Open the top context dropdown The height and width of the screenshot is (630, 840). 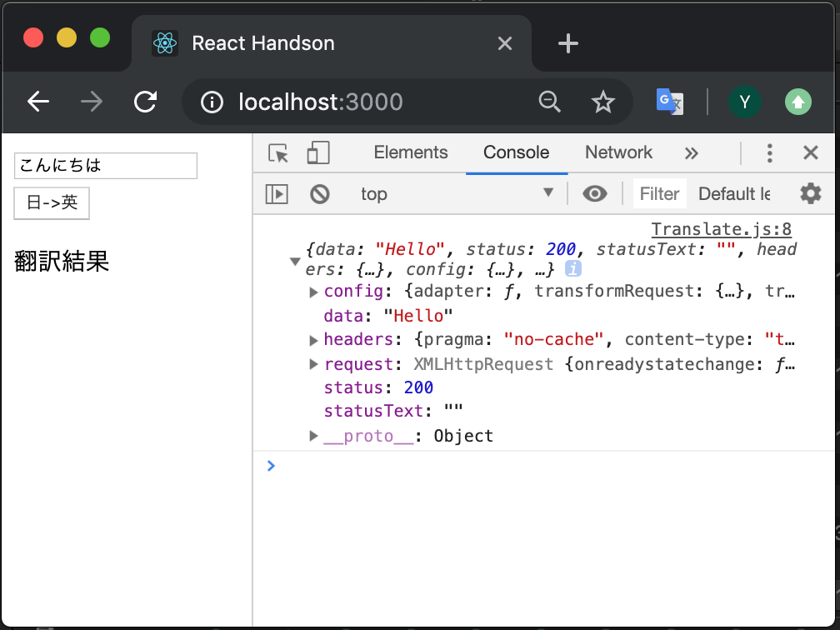click(457, 194)
